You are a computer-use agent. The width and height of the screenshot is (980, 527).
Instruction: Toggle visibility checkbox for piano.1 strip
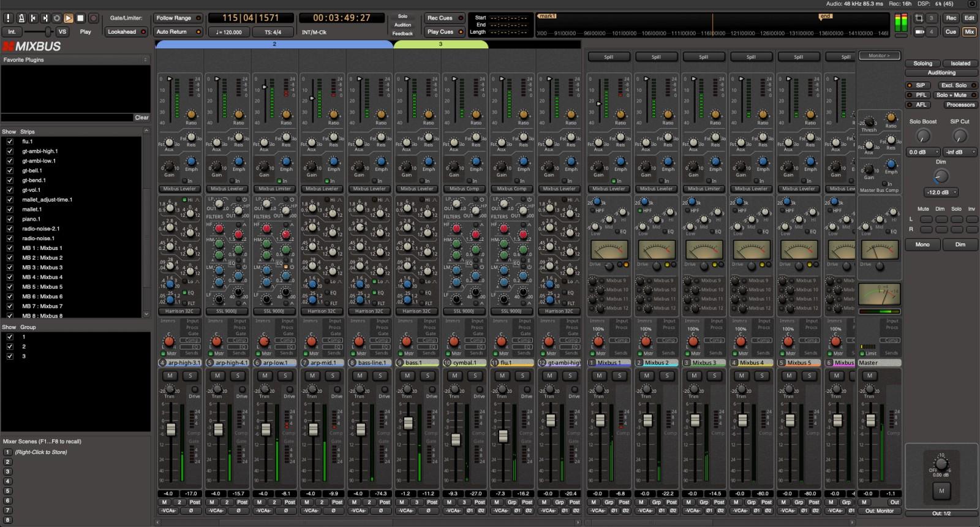click(x=10, y=219)
